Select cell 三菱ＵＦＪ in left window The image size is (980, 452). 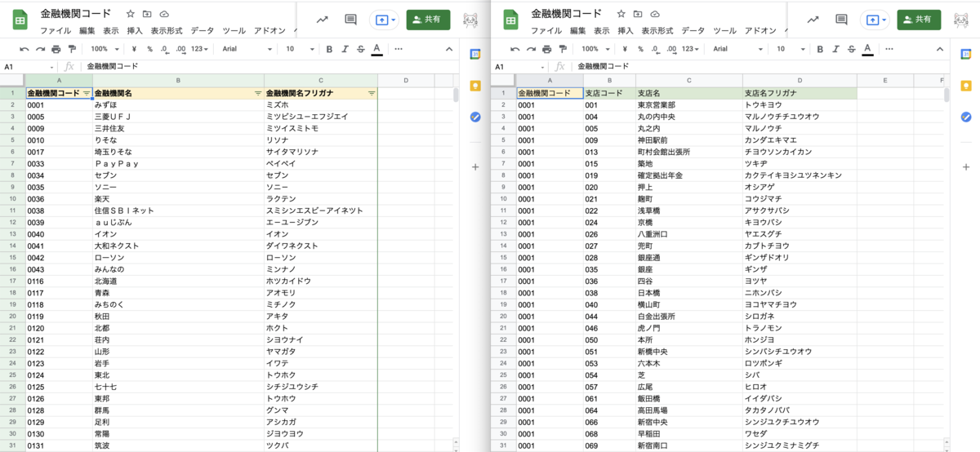coord(178,117)
